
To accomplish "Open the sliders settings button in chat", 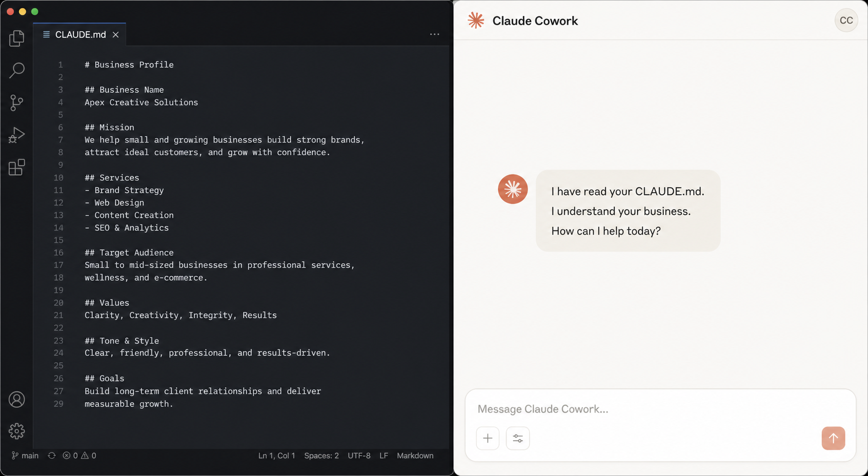I will click(x=518, y=438).
